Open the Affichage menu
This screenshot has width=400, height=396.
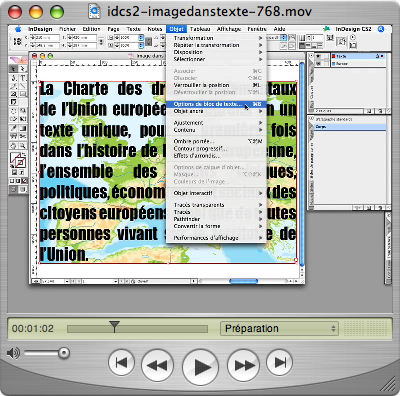(229, 29)
